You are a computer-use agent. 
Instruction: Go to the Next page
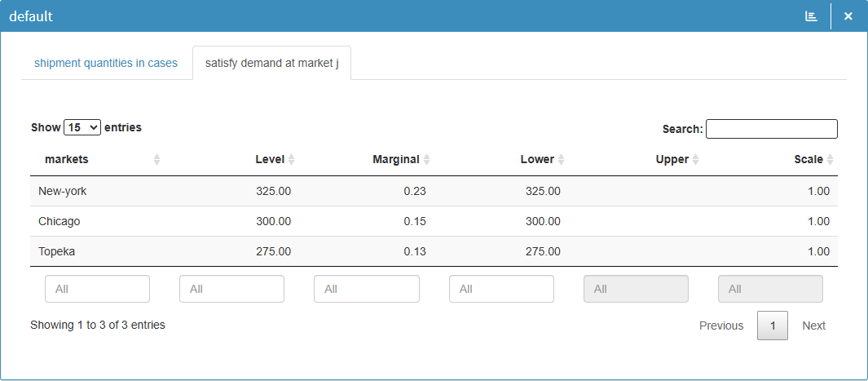click(x=813, y=326)
